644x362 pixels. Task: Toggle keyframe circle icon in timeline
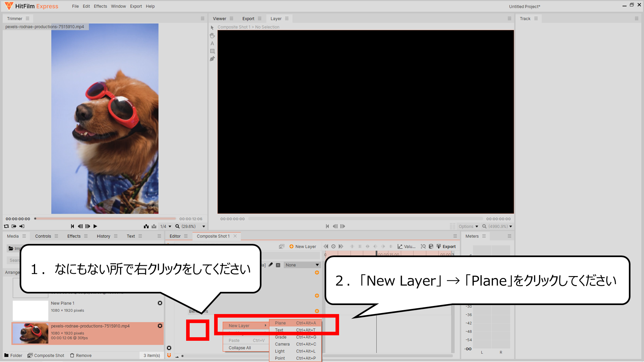click(333, 246)
